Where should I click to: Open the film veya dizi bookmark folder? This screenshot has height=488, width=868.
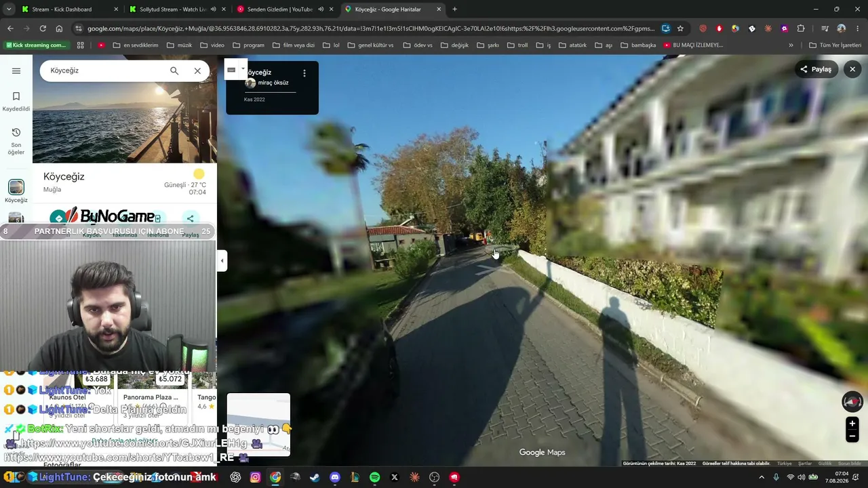(294, 45)
